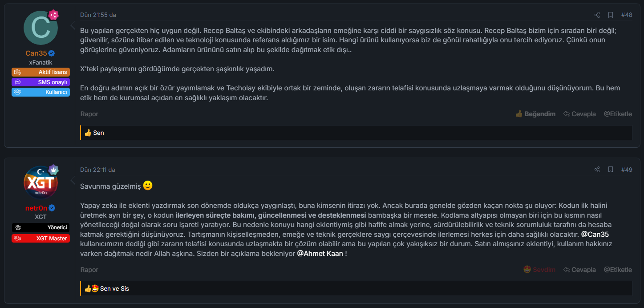
Task: Reply to Can35's post with Cevapla
Action: click(x=579, y=114)
